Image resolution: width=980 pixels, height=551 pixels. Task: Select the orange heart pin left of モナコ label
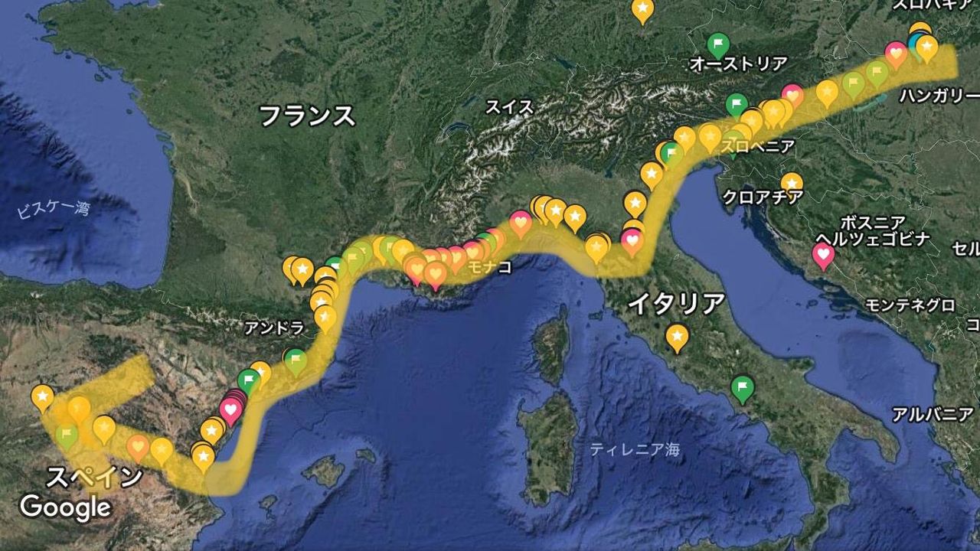436,275
